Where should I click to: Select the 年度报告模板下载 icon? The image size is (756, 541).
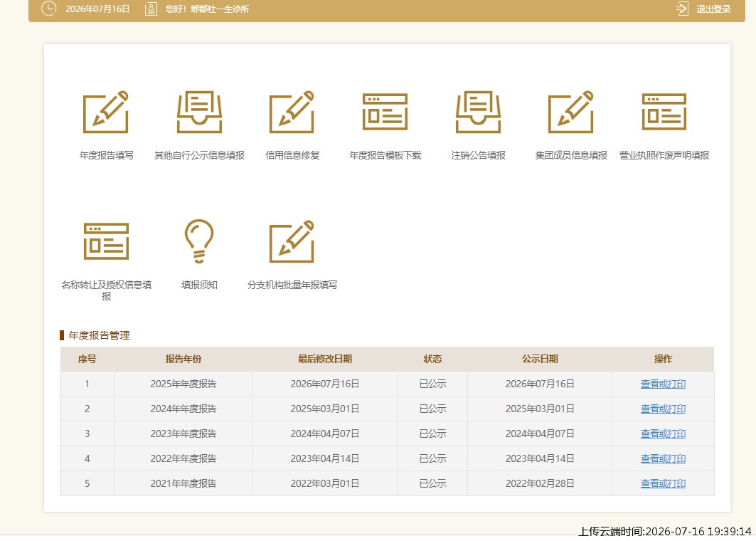point(385,112)
